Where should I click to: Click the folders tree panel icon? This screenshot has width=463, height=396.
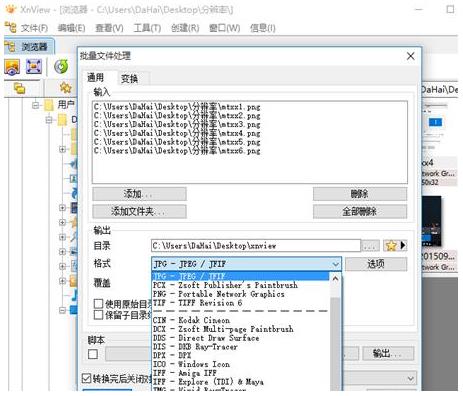click(x=20, y=88)
